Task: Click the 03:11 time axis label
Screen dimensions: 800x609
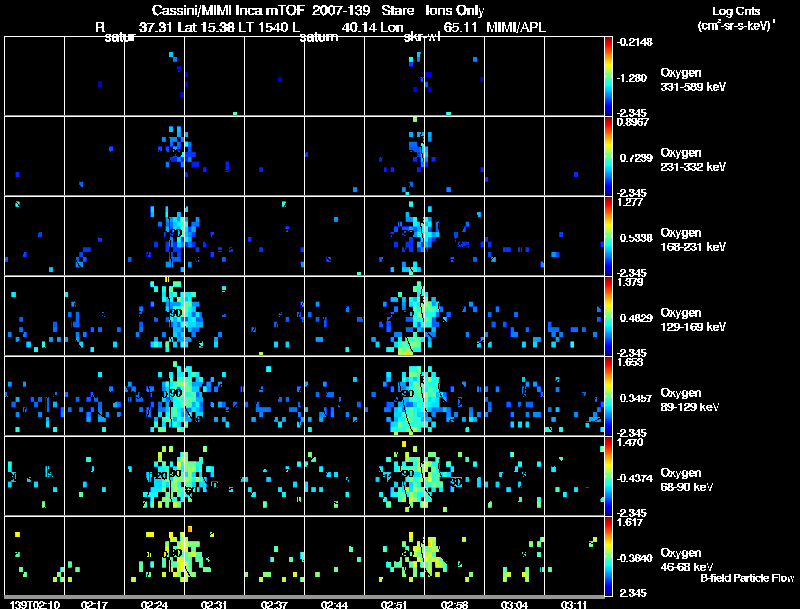Action: click(574, 604)
